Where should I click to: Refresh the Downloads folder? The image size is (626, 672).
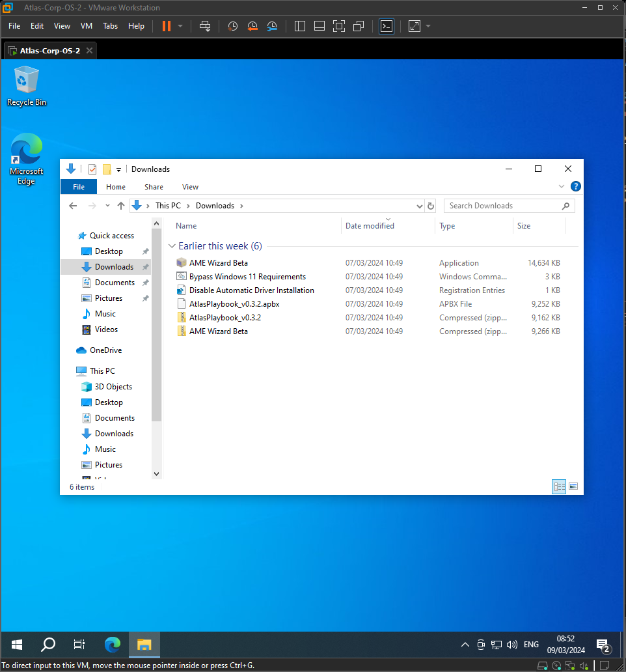coord(431,206)
